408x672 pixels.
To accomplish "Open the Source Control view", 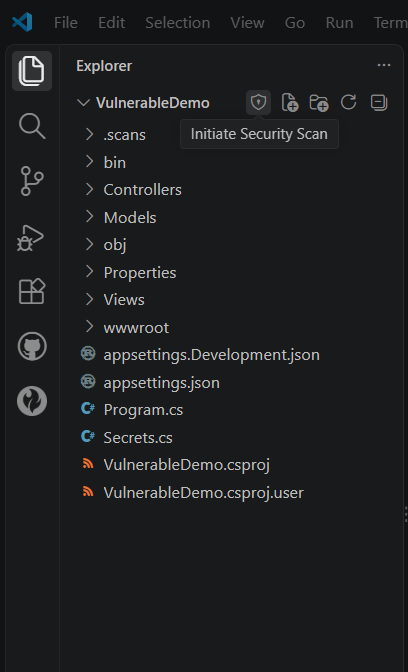I will click(32, 181).
